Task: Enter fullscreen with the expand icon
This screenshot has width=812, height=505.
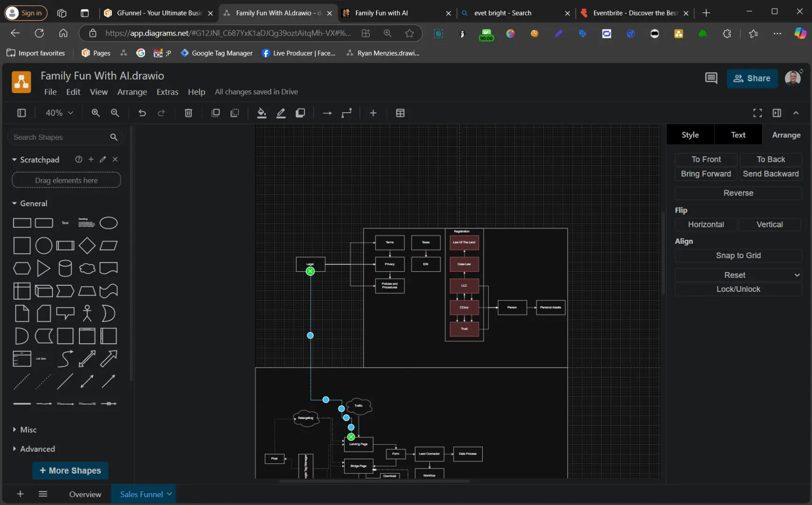Action: pyautogui.click(x=758, y=113)
